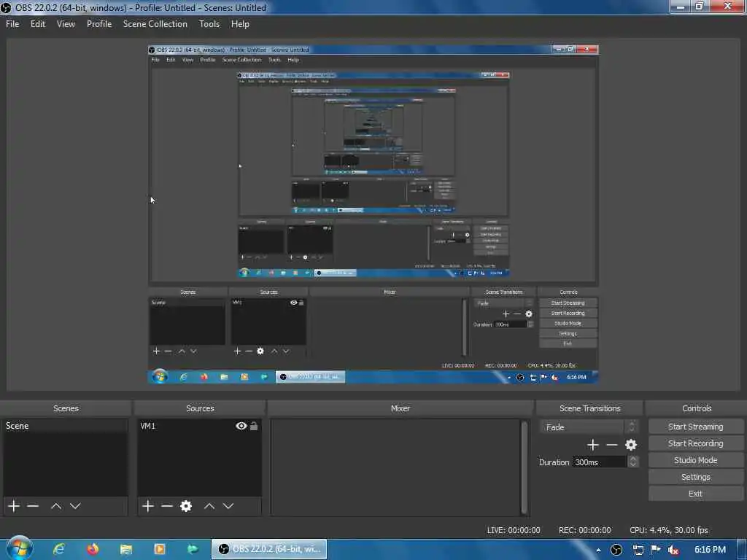Image resolution: width=747 pixels, height=560 pixels.
Task: Launch Internet Explorer from the taskbar
Action: 58,549
